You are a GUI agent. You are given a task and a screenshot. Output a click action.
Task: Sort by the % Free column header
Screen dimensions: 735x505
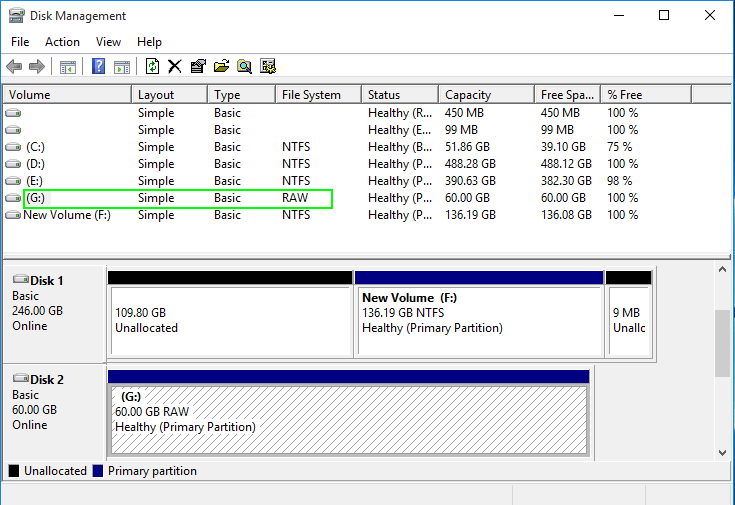click(x=646, y=95)
